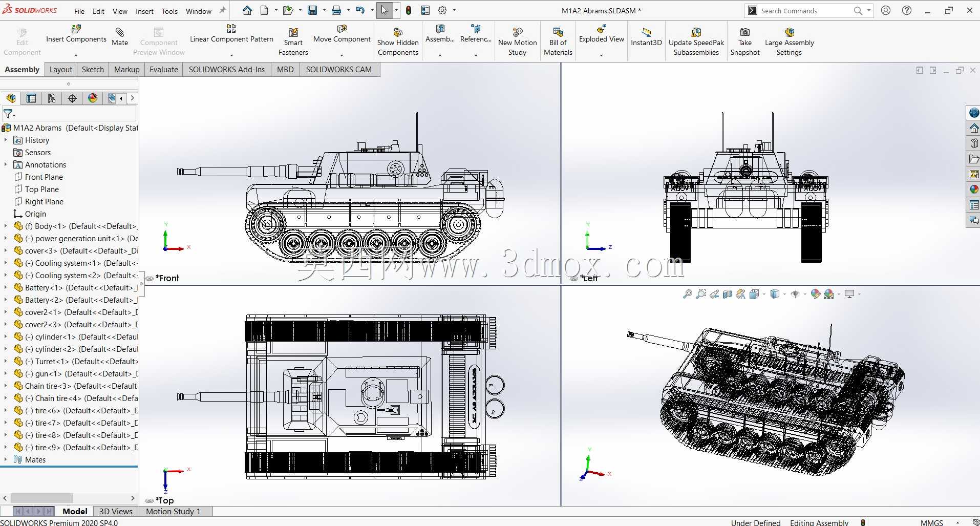Select Front Plane in tree
This screenshot has width=980, height=526.
point(39,177)
